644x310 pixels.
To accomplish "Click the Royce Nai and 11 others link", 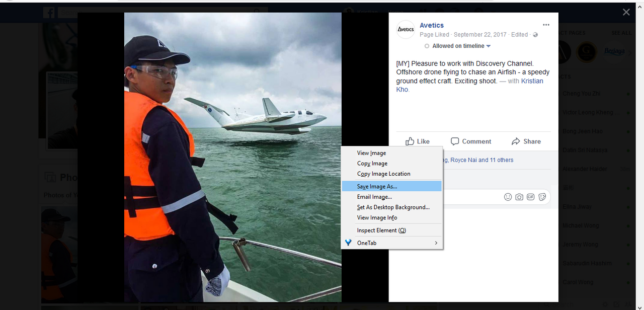I will coord(482,160).
